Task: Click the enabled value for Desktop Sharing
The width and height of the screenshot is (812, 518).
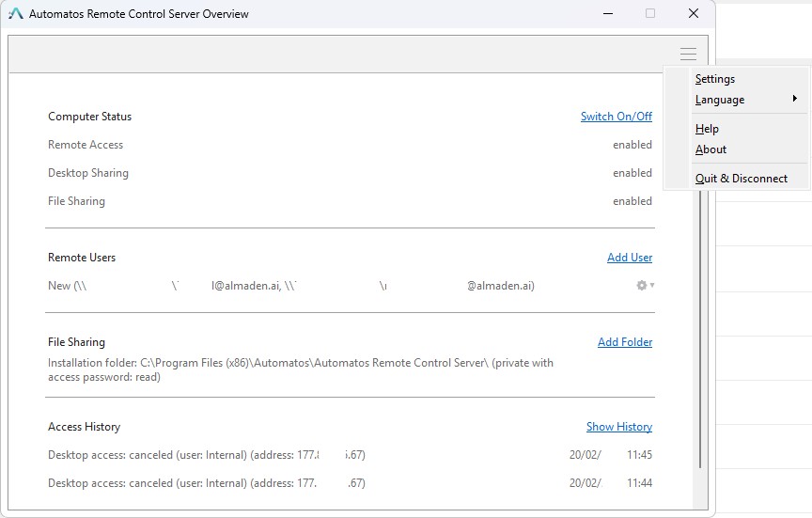Action: tap(632, 173)
